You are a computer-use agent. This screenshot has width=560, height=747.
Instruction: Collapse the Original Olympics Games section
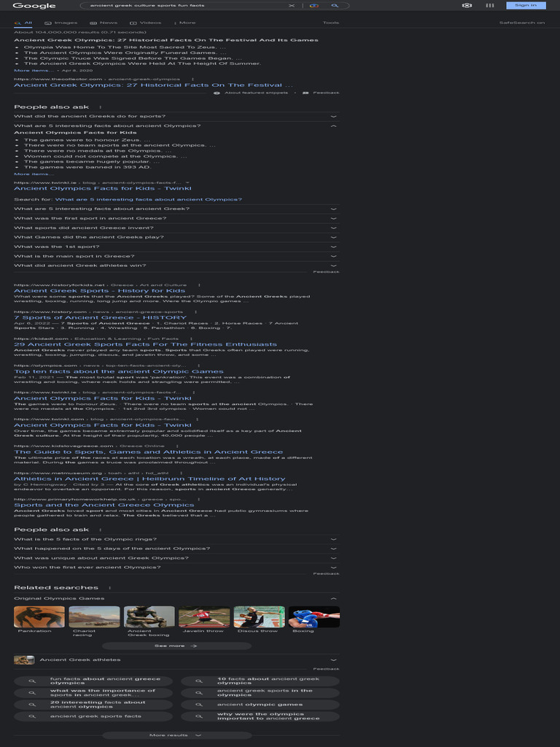(176, 598)
